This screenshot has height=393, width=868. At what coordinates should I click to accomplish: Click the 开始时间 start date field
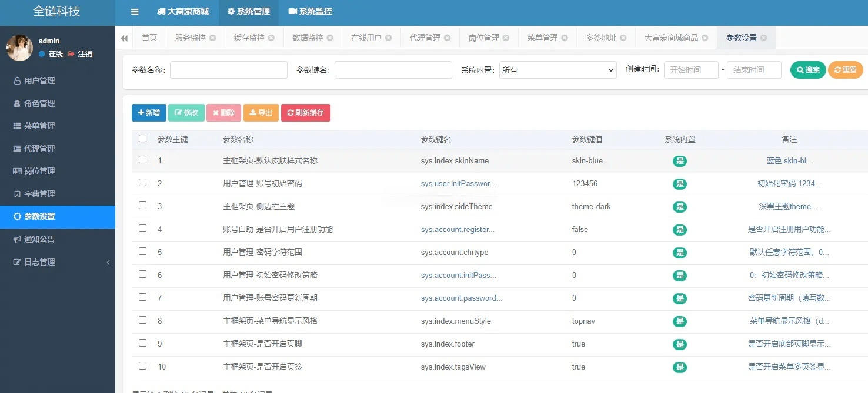[691, 69]
